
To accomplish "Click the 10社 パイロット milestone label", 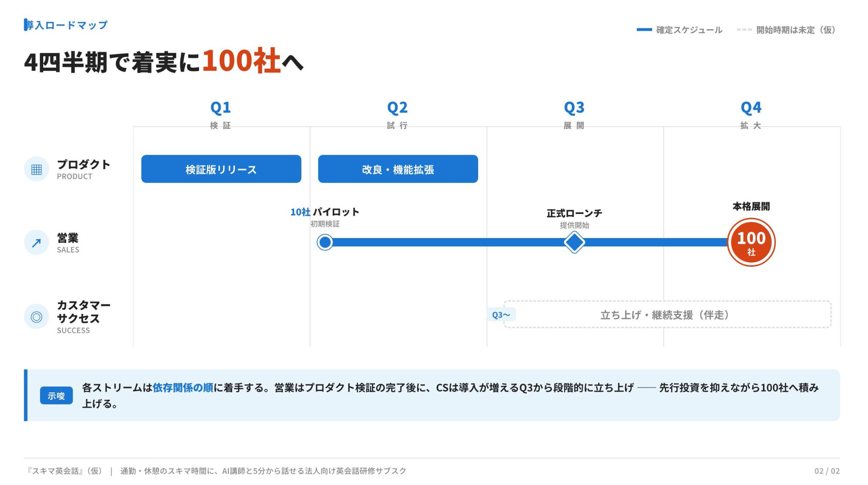I will (x=325, y=212).
